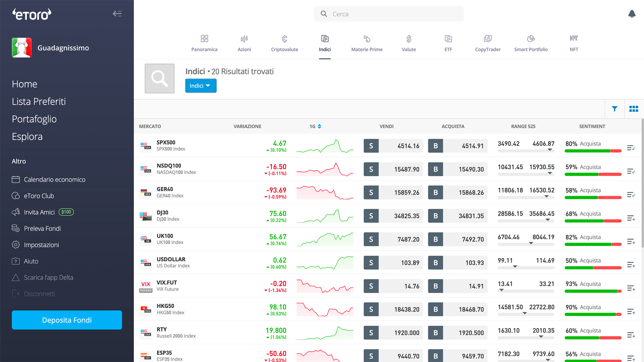
Task: Click the GER40 sentiment bar
Action: (592, 197)
